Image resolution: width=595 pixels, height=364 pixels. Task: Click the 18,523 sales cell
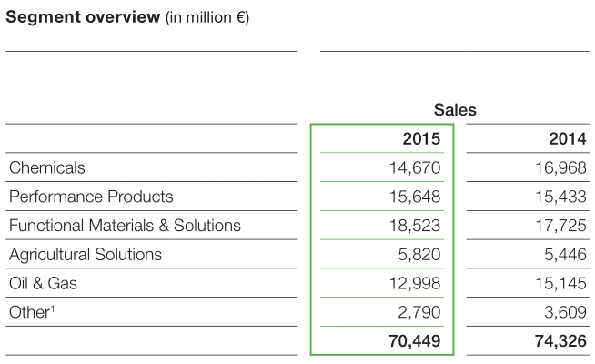click(417, 226)
